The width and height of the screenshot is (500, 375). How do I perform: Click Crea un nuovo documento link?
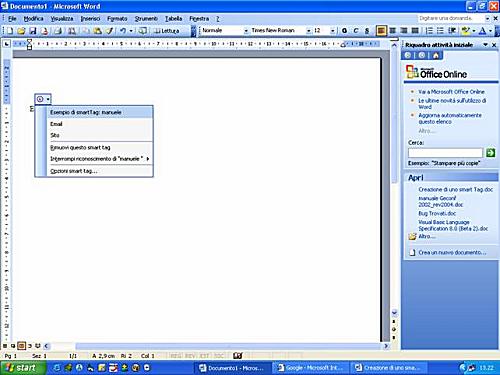[452, 252]
